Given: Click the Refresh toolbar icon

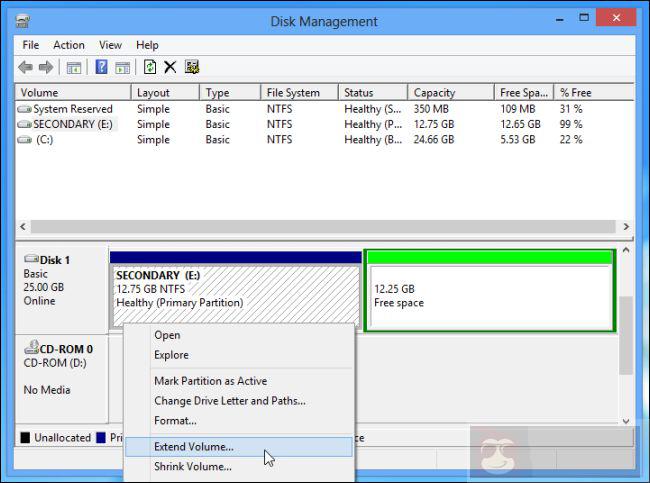Looking at the screenshot, I should click(150, 67).
